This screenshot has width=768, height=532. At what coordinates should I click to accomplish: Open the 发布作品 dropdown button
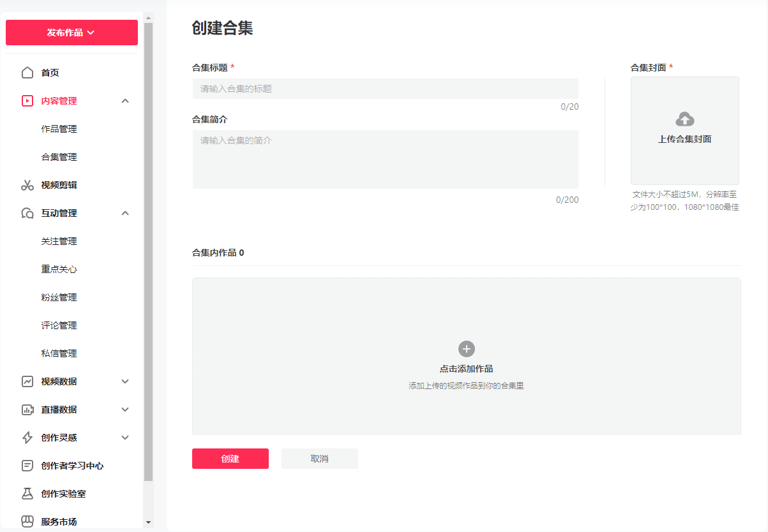72,33
